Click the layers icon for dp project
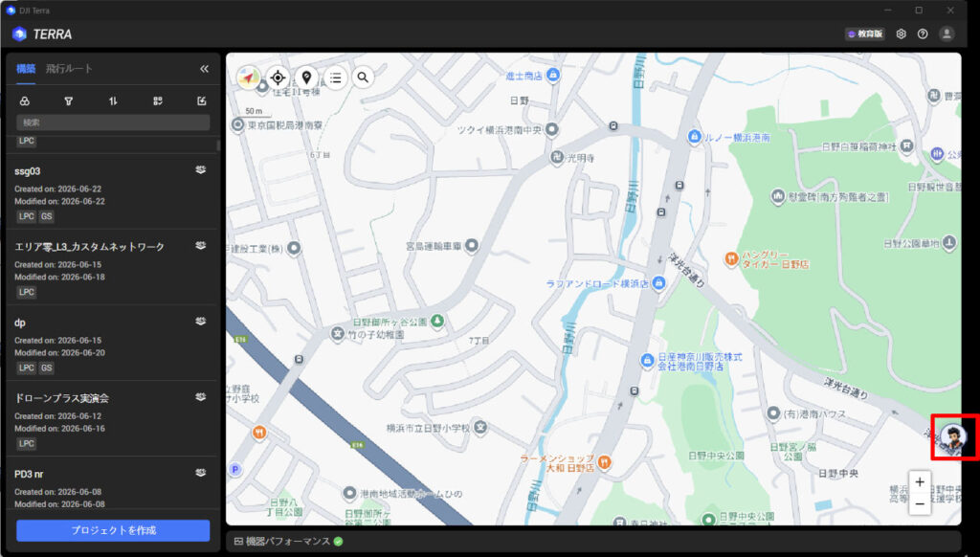 tap(201, 322)
